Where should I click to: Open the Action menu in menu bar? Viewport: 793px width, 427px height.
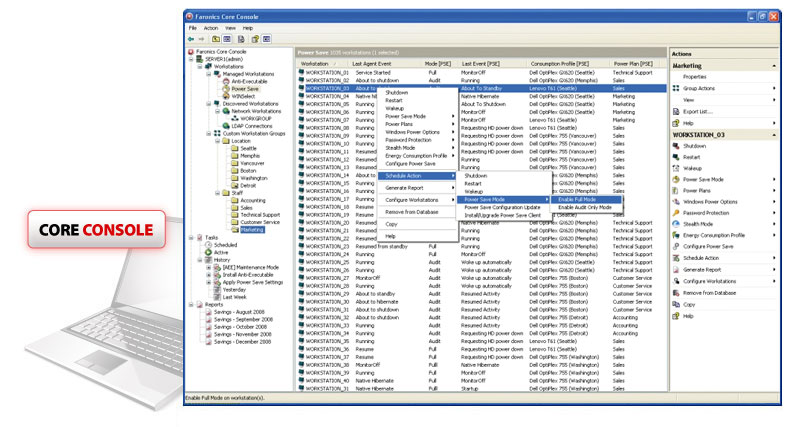[x=211, y=28]
